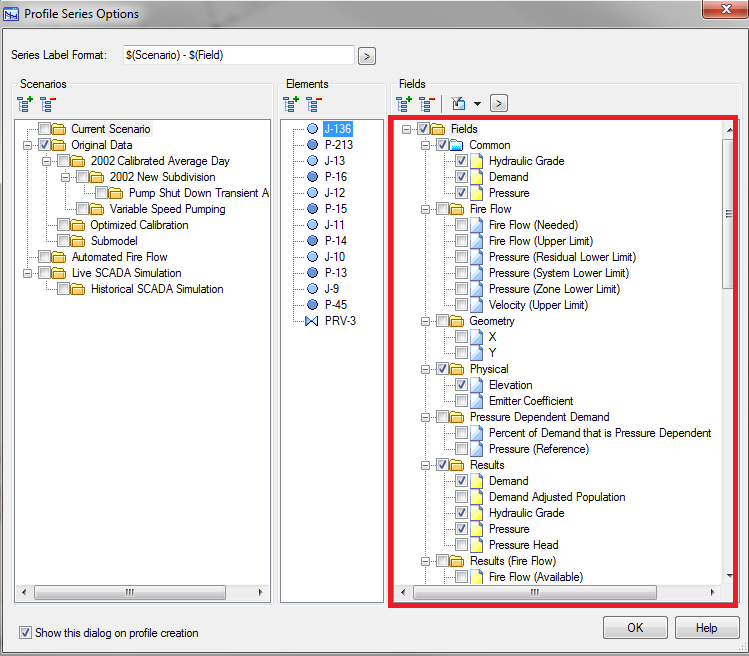Check 2002 Calibrated Average Day checkbox

click(64, 161)
